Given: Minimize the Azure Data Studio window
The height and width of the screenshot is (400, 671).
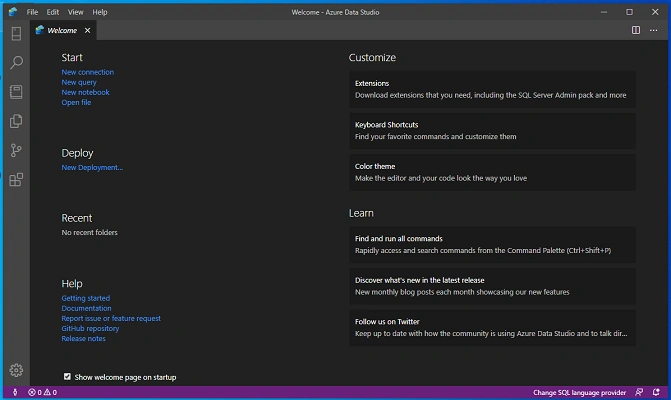Looking at the screenshot, I should (x=604, y=12).
